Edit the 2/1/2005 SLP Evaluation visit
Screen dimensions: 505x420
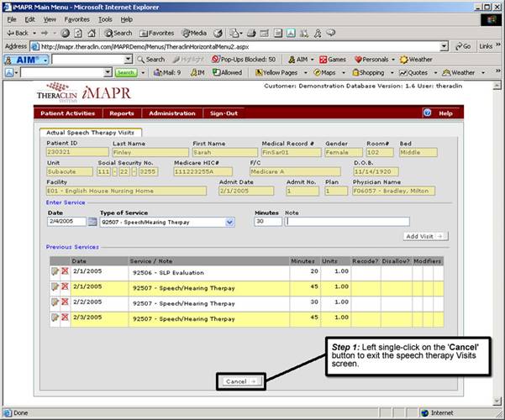pos(55,271)
